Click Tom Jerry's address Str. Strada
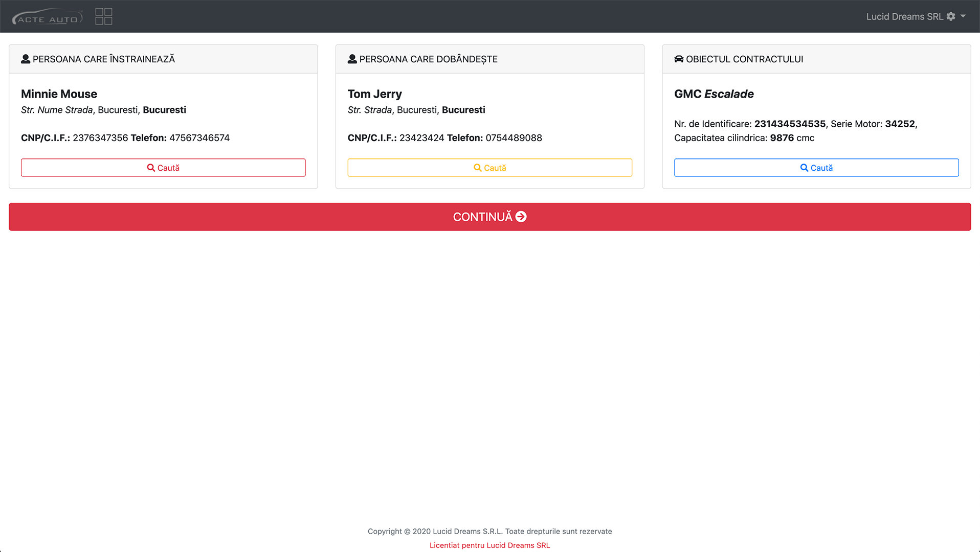This screenshot has height=552, width=980. click(370, 110)
